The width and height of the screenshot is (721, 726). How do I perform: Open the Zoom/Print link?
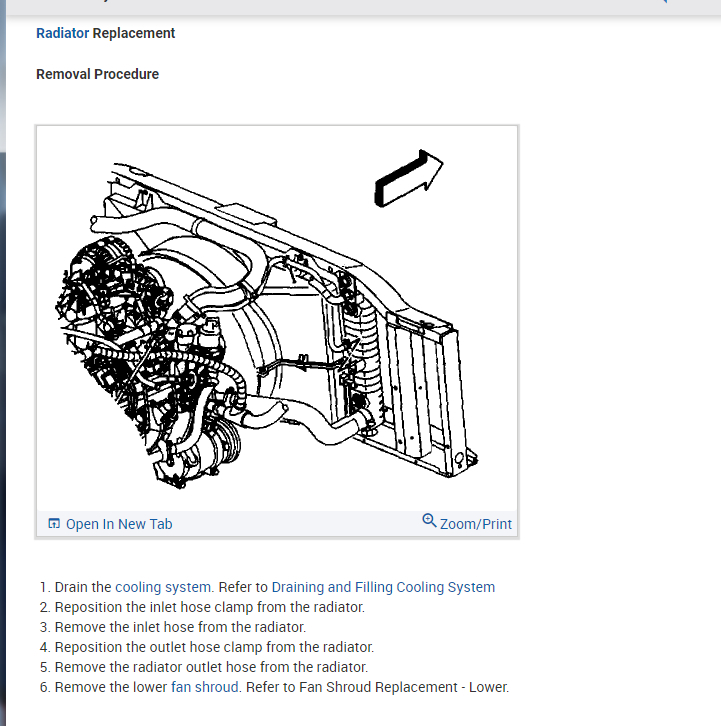coord(476,524)
